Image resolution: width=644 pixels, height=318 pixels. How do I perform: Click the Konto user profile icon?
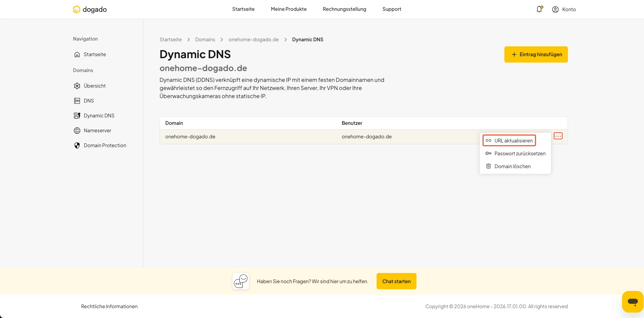pyautogui.click(x=555, y=9)
